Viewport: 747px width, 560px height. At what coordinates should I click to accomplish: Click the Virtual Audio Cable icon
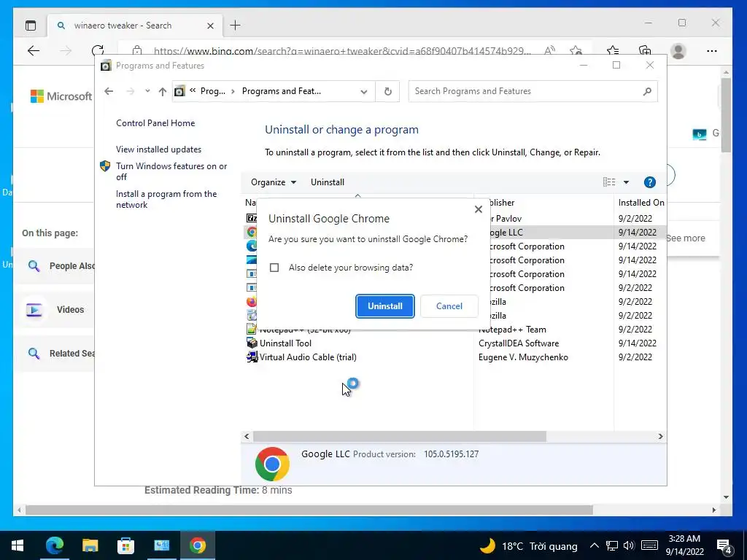252,357
